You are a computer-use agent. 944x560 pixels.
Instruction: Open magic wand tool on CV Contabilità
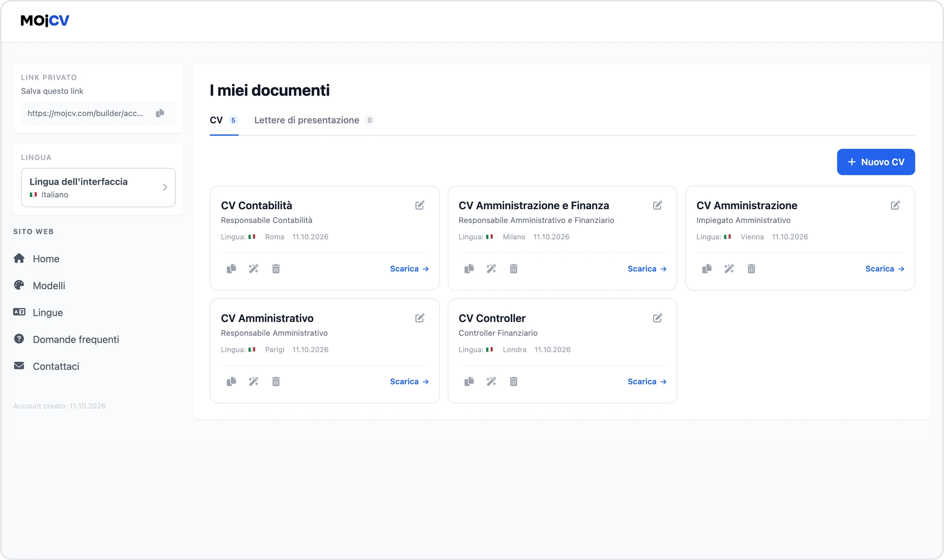pyautogui.click(x=254, y=269)
